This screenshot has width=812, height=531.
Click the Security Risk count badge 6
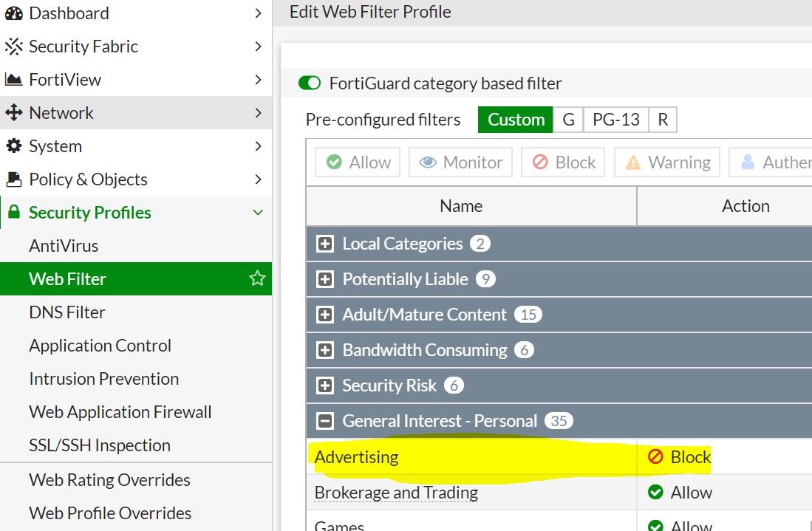coord(454,386)
